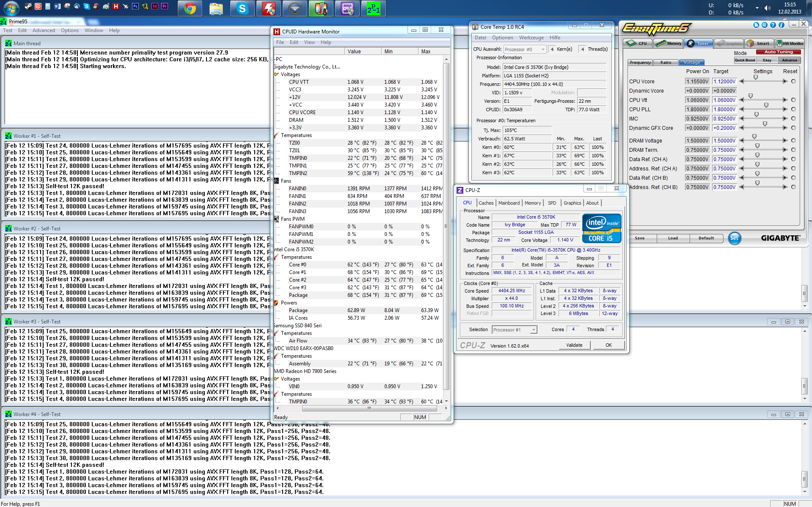Switch to the Mainboard tab in CPU-Z
Screen dimensions: 812x507
(509, 203)
